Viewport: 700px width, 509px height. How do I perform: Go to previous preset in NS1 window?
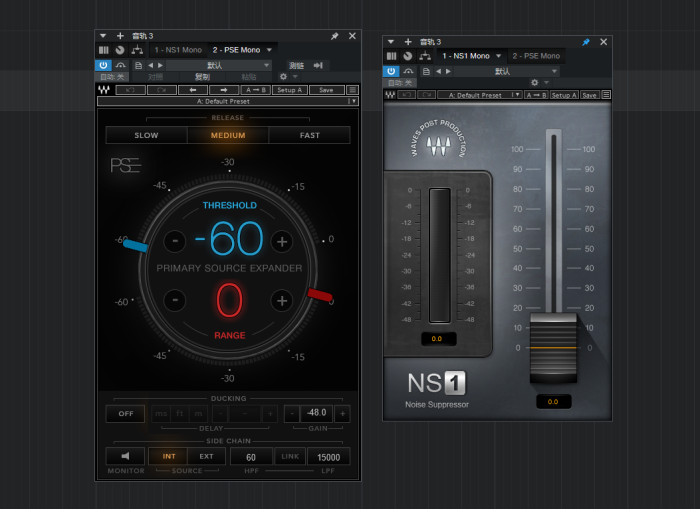click(438, 71)
